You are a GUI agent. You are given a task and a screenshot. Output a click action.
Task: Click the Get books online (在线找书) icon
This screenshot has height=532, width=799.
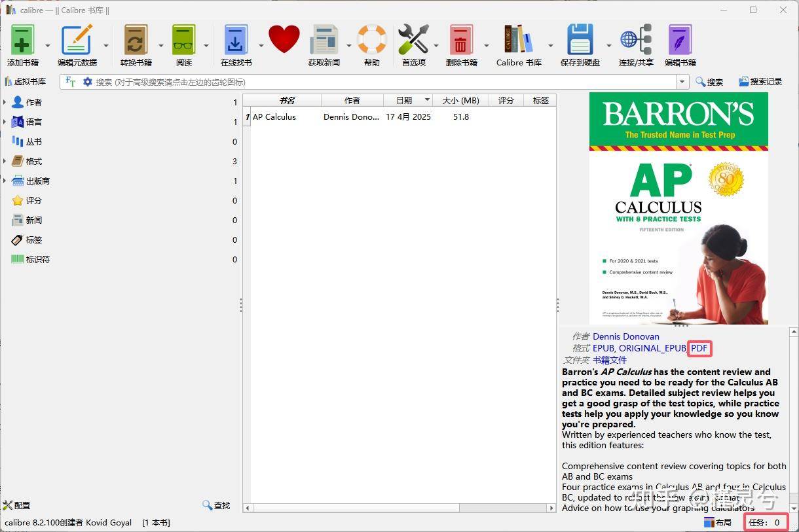[236, 40]
